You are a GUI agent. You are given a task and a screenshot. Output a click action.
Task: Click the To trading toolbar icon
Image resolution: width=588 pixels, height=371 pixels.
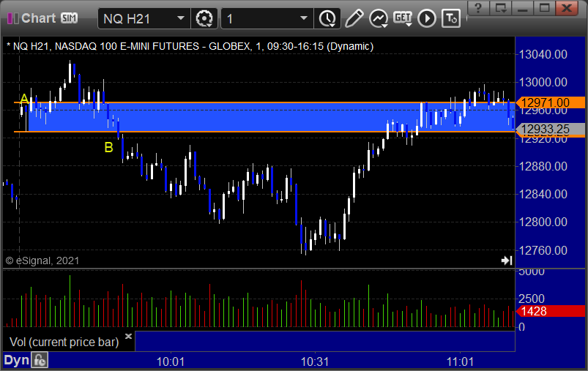click(x=451, y=18)
